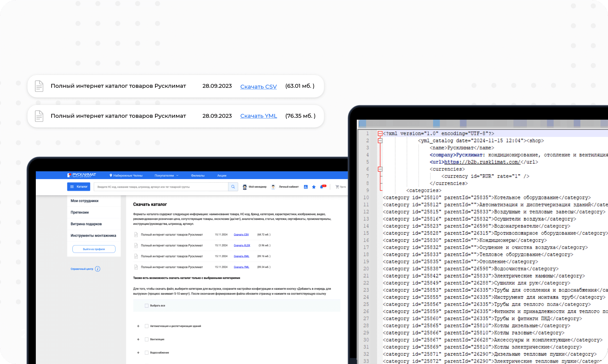
Task: Open Личный кабинет avatar icon
Action: (273, 187)
